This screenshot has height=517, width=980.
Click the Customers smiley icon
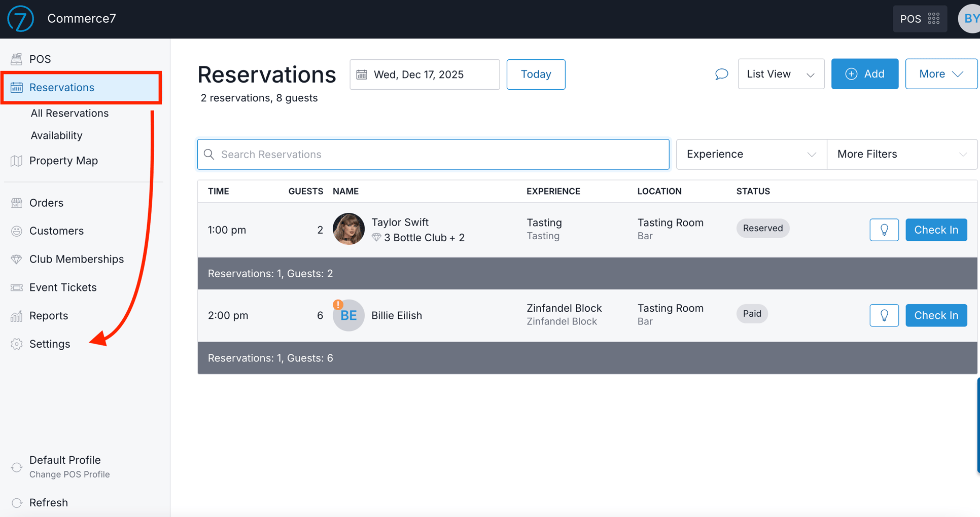17,231
